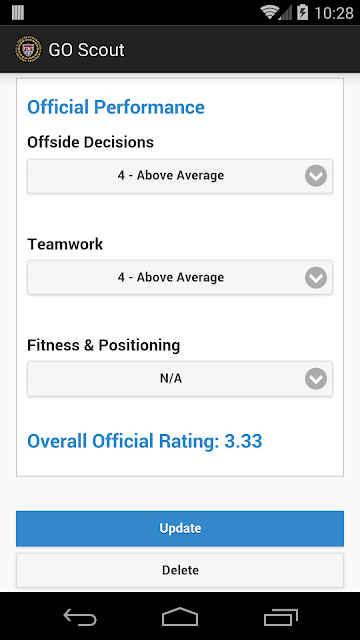Image resolution: width=360 pixels, height=640 pixels.
Task: Open the Teamwork rating dropdown
Action: [180, 278]
